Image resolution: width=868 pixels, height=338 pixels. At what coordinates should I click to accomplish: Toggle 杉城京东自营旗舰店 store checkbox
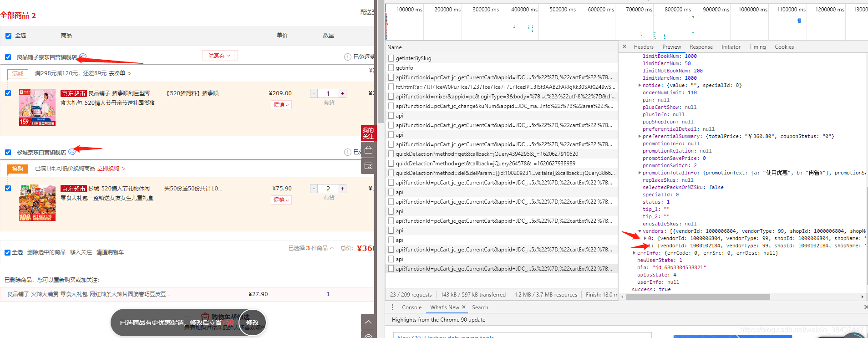(x=8, y=153)
